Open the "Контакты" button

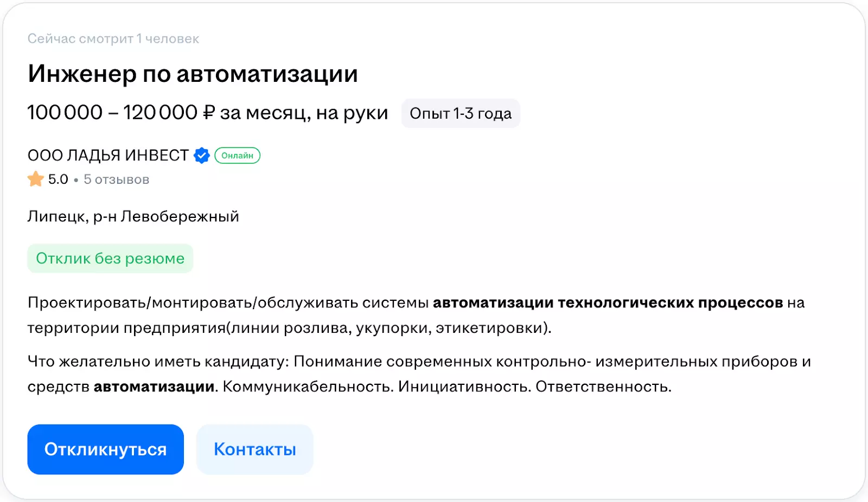254,449
